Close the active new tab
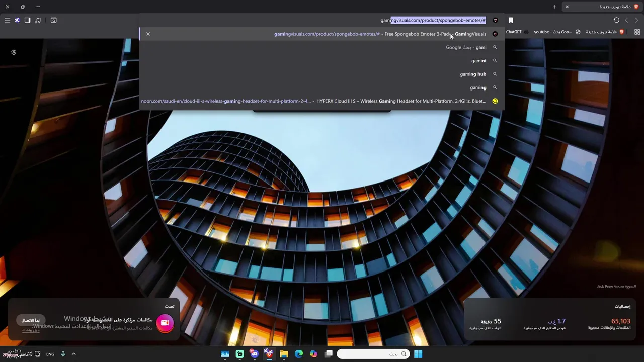This screenshot has height=362, width=644. click(567, 7)
